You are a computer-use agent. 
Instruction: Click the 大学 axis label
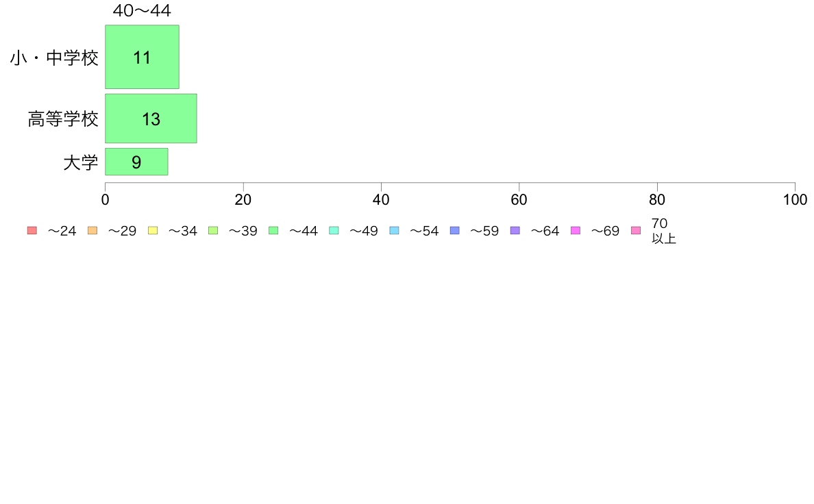[80, 162]
